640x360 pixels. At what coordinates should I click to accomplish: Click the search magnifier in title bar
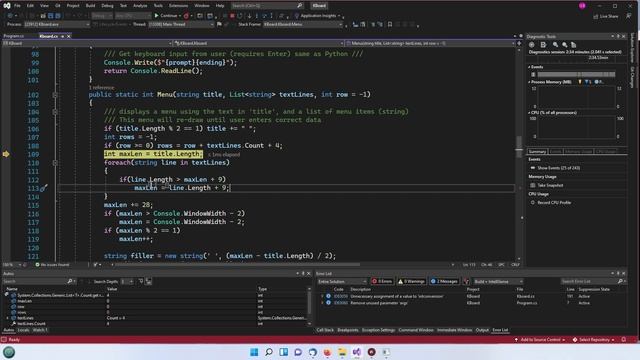(300, 6)
